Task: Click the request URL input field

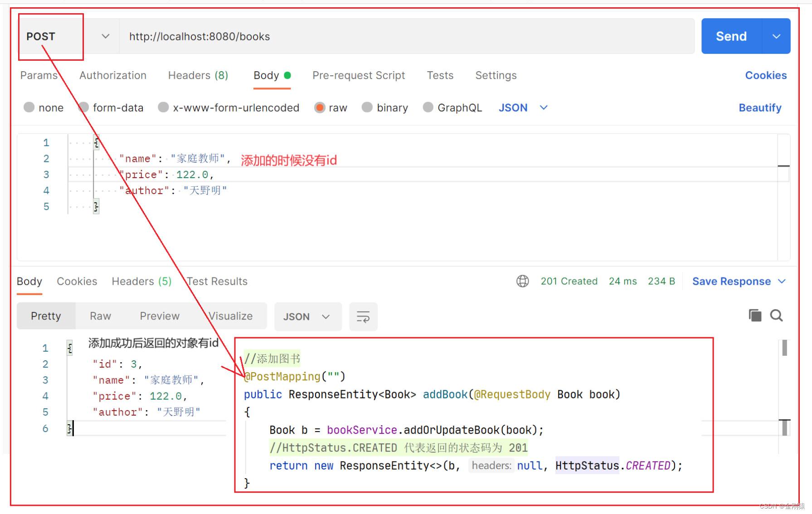Action: [407, 36]
